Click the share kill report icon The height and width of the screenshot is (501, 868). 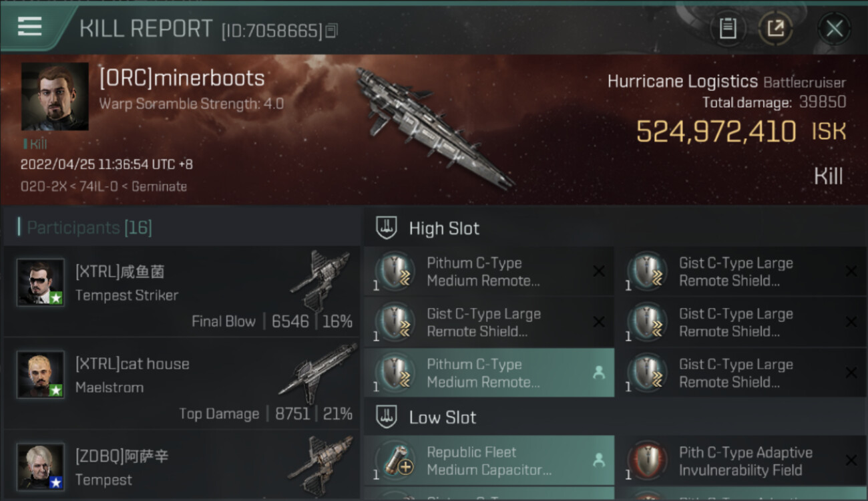(x=775, y=29)
